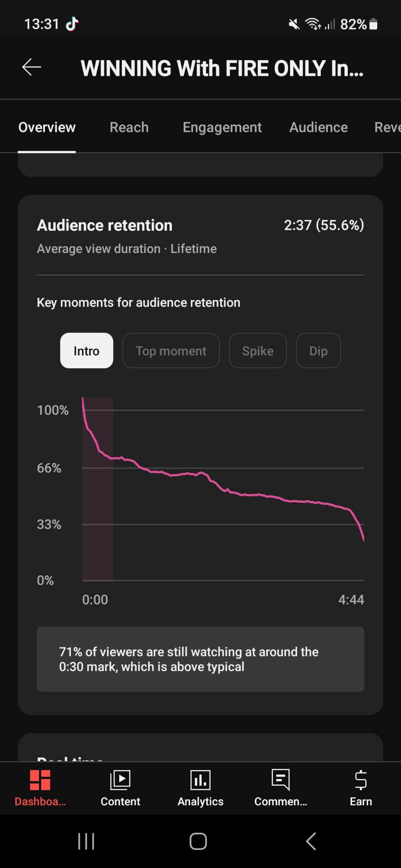Tap the Android home button icon

click(x=198, y=841)
